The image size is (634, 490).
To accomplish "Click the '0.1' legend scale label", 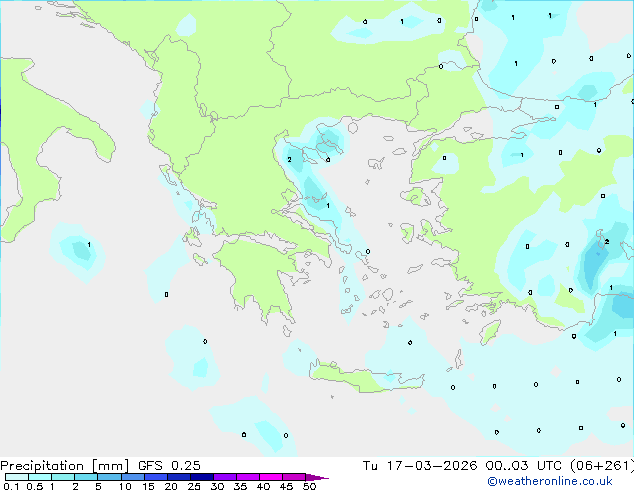I will (11, 486).
